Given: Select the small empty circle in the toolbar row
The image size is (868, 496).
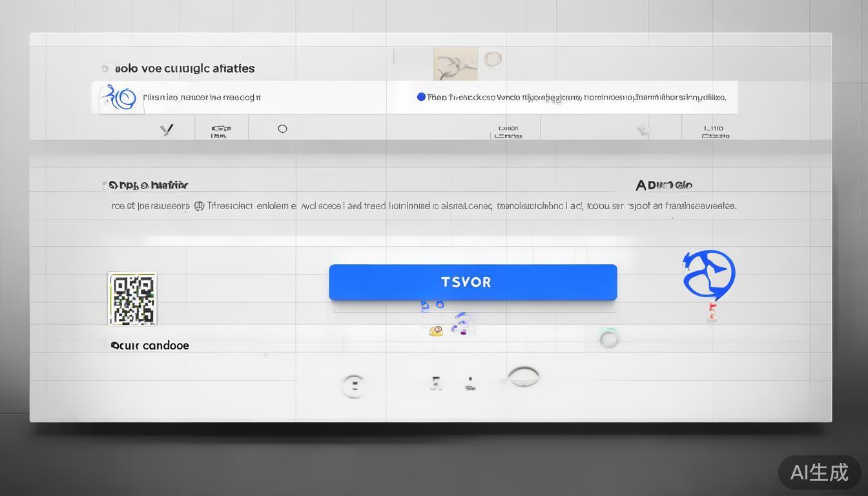Looking at the screenshot, I should click(282, 129).
